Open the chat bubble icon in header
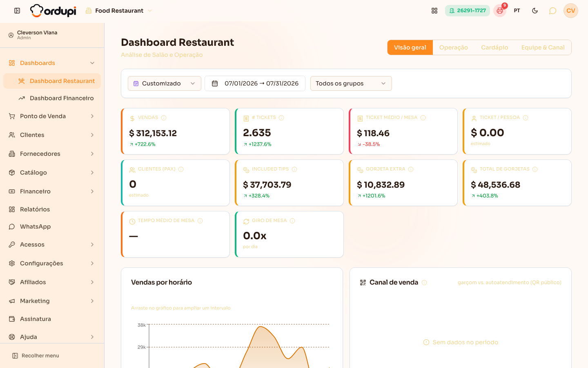This screenshot has height=368, width=588. coord(552,11)
